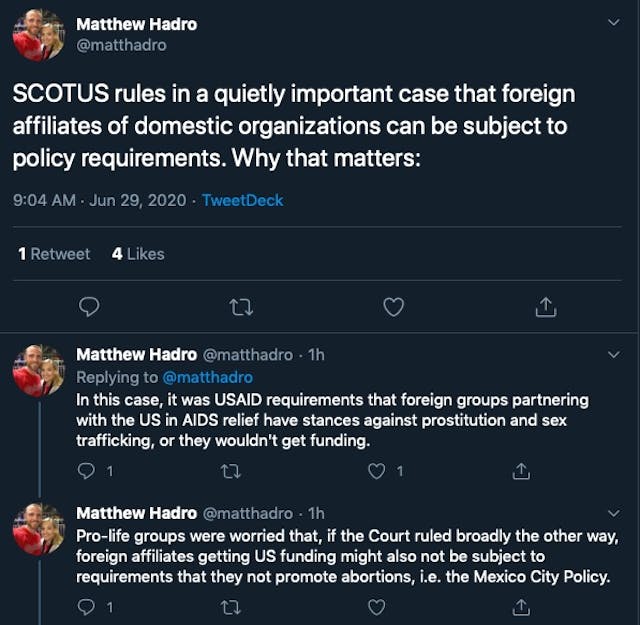This screenshot has height=625, width=640.
Task: Reply to the USAID requirements tweet
Action: (87, 470)
